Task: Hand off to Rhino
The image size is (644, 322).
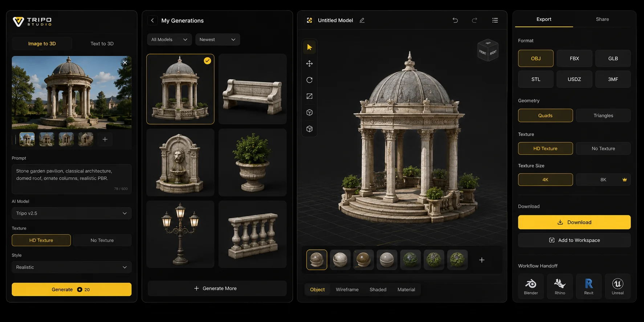Action: click(x=560, y=286)
